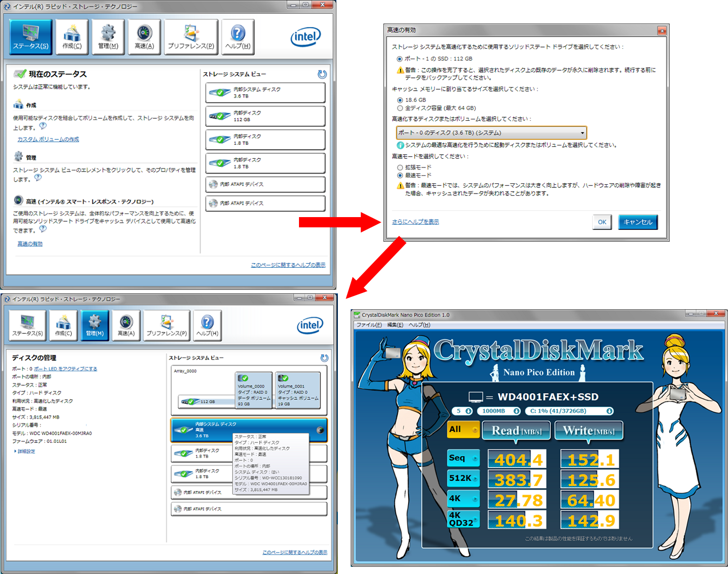This screenshot has height=574, width=728.
Task: Open このページに関するヘルプの表示 in ディスクの管理 window
Action: tap(295, 552)
